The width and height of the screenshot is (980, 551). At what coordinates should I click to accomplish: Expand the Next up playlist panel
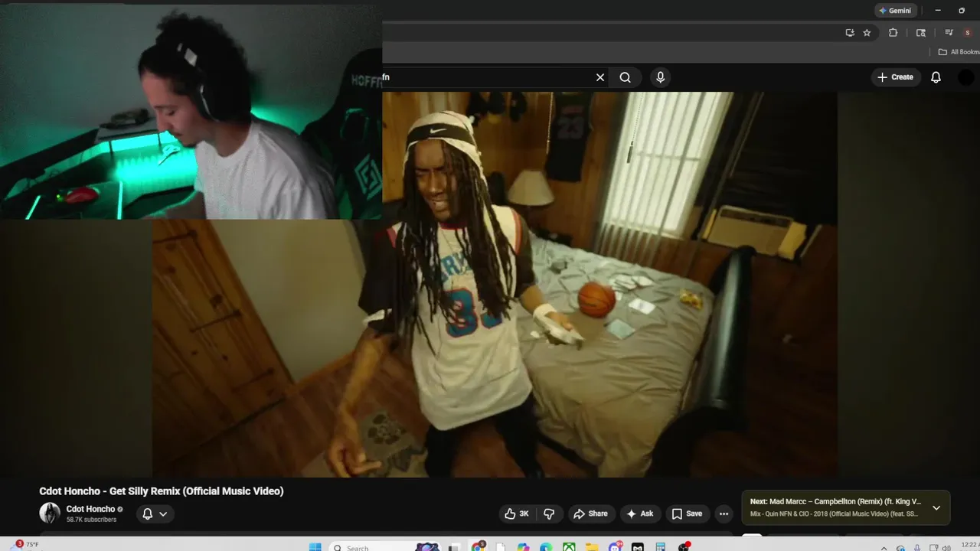coord(936,507)
